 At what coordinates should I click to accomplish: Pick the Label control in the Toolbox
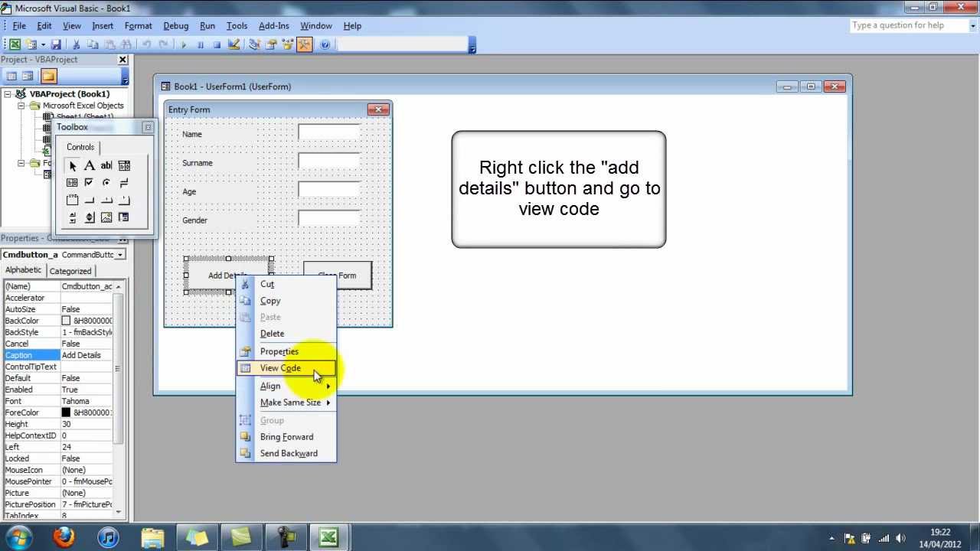90,165
